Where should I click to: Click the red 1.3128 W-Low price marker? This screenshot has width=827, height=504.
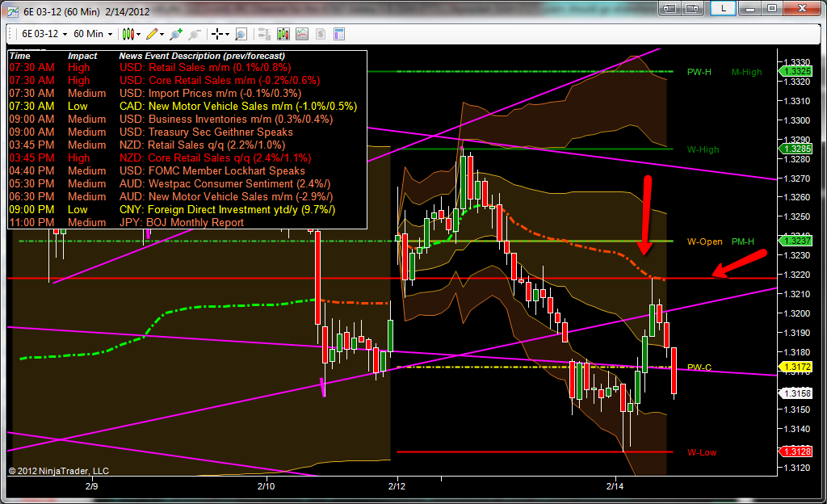[x=796, y=451]
